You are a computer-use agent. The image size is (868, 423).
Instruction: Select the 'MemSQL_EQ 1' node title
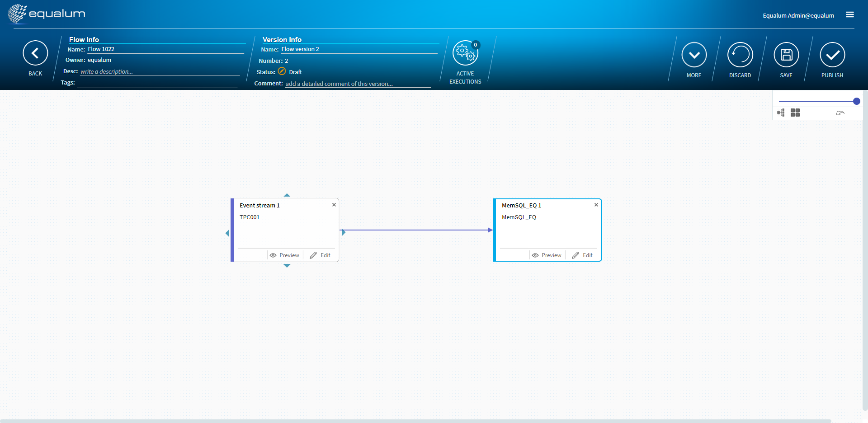click(521, 206)
